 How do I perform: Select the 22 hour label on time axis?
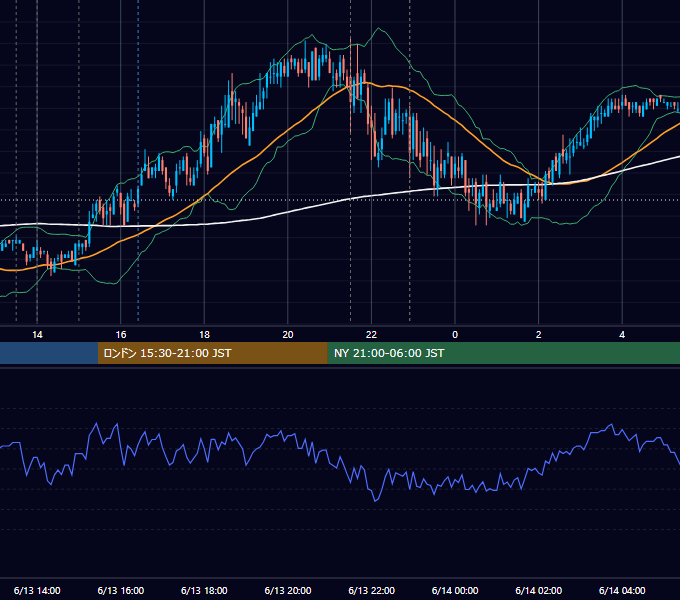pos(371,335)
